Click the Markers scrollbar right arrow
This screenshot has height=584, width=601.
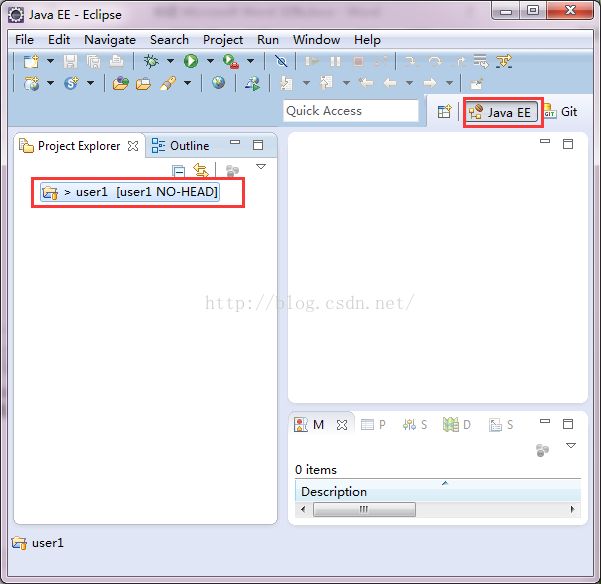[572, 509]
